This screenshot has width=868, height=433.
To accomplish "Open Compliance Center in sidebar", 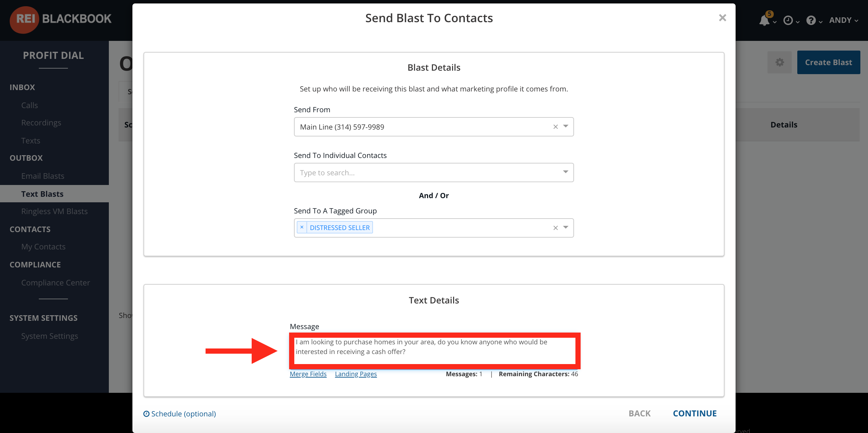I will pyautogui.click(x=55, y=283).
